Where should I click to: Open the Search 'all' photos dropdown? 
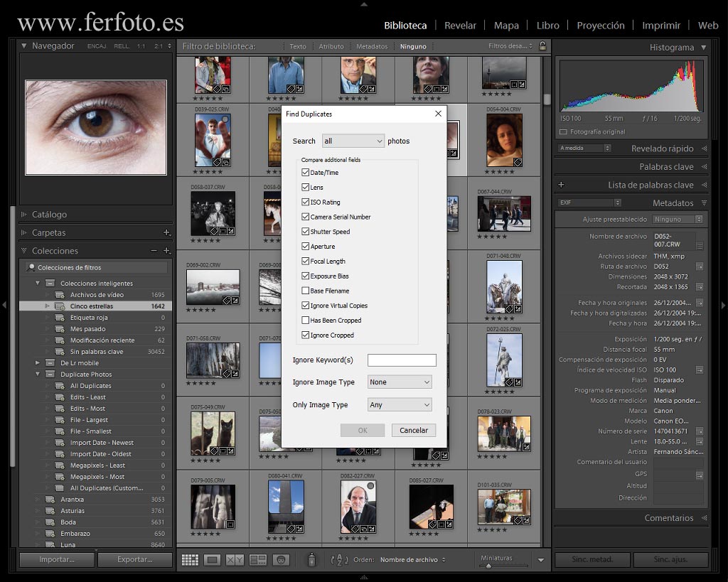tap(353, 141)
